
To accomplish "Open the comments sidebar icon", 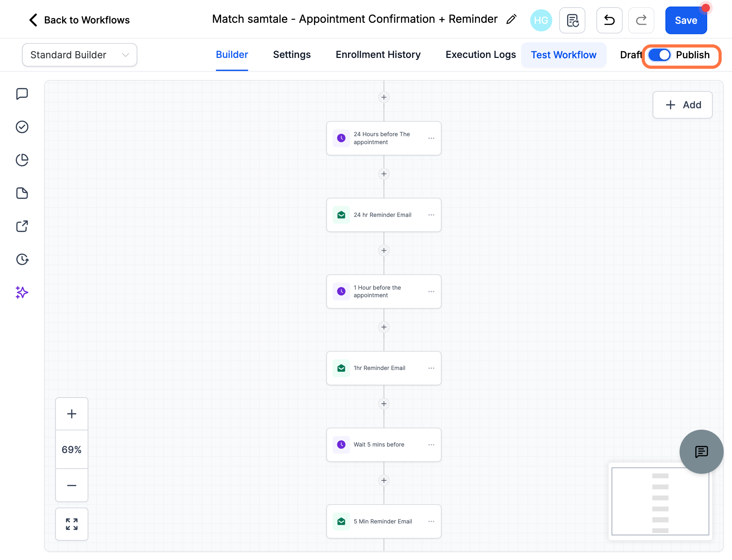I will [x=22, y=94].
